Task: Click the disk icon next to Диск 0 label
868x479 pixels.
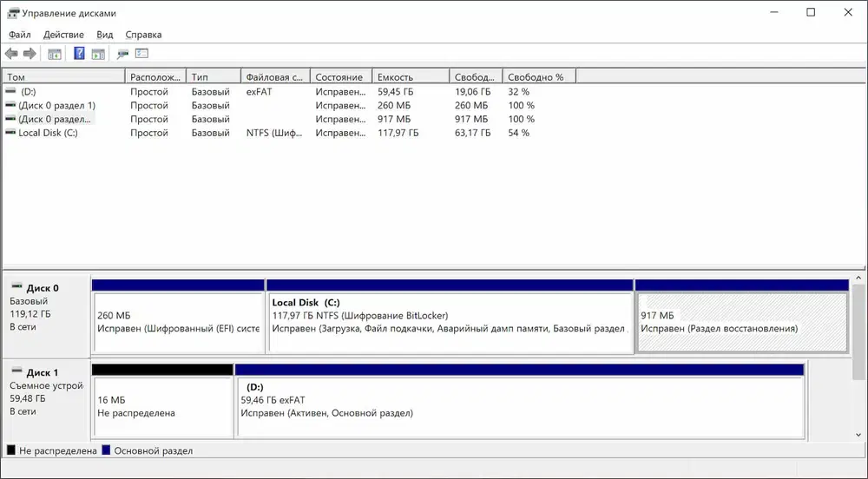Action: coord(17,287)
